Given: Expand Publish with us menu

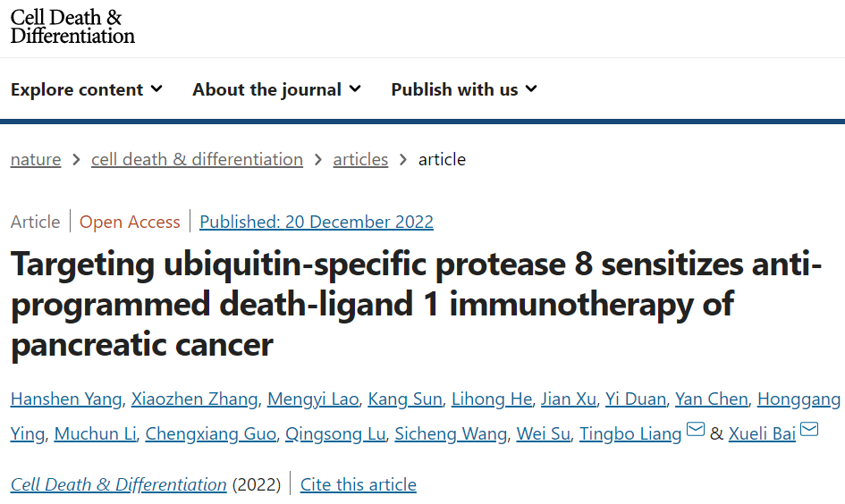Looking at the screenshot, I should (x=464, y=89).
